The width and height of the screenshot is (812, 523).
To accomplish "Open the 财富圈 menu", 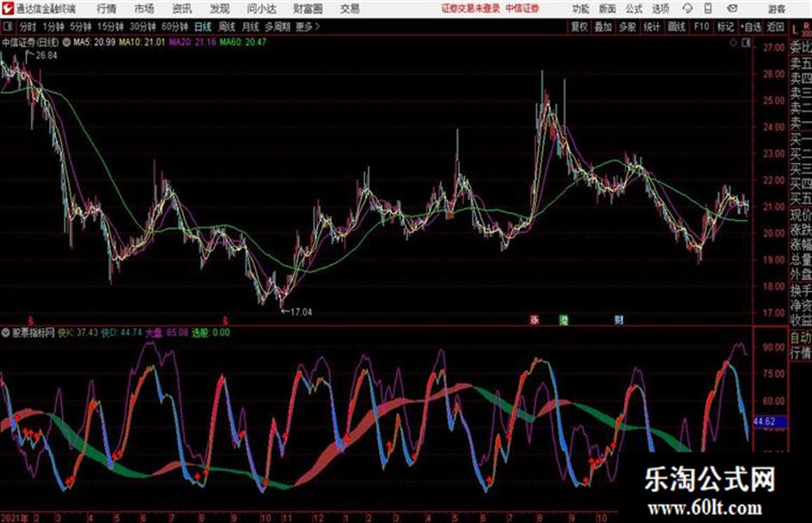I will pyautogui.click(x=308, y=9).
